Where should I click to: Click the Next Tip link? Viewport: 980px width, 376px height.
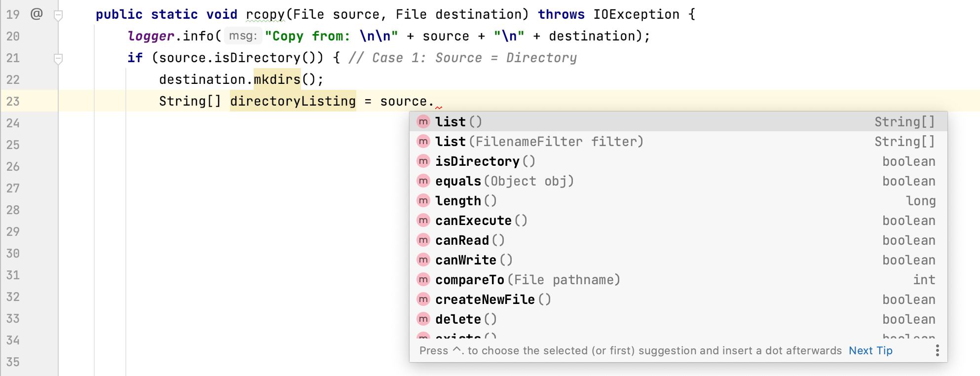coord(870,350)
